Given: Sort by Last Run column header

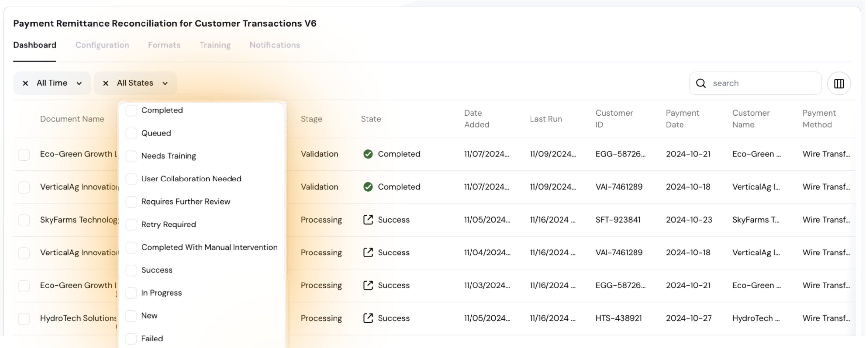Looking at the screenshot, I should [546, 119].
